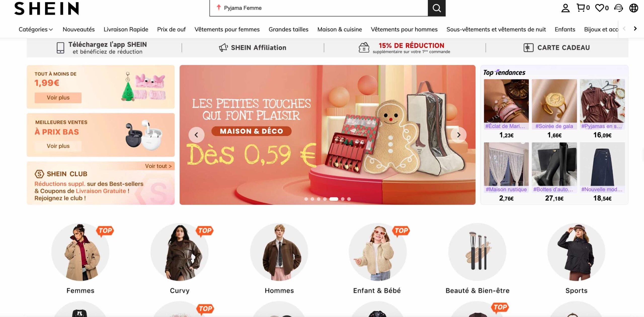
Task: Open the shopping cart icon
Action: click(581, 8)
